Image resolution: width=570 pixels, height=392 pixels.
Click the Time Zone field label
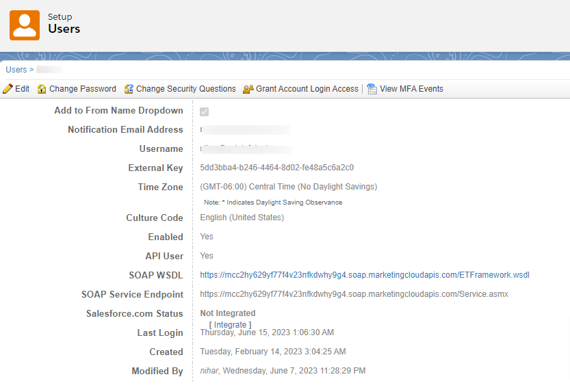(160, 187)
